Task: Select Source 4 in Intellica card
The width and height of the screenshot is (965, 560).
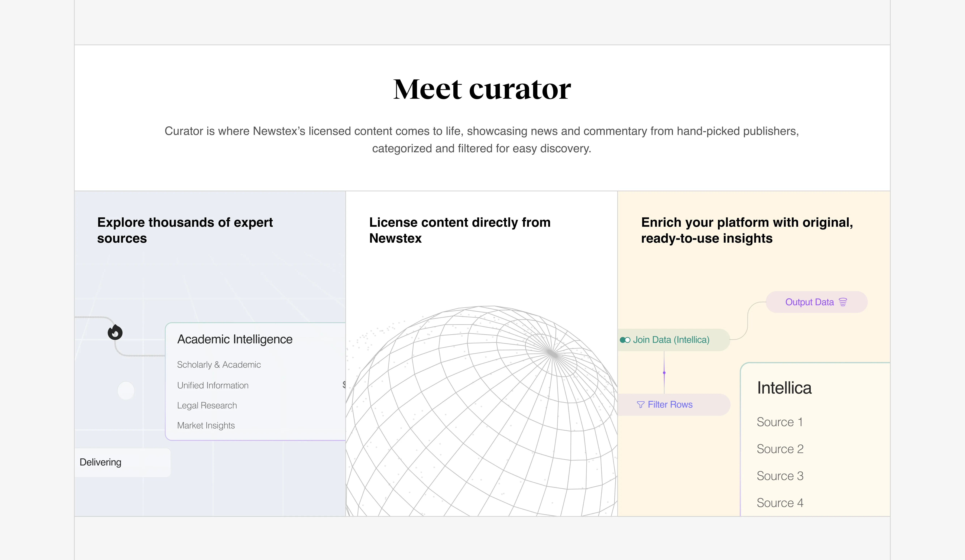Action: pyautogui.click(x=780, y=503)
